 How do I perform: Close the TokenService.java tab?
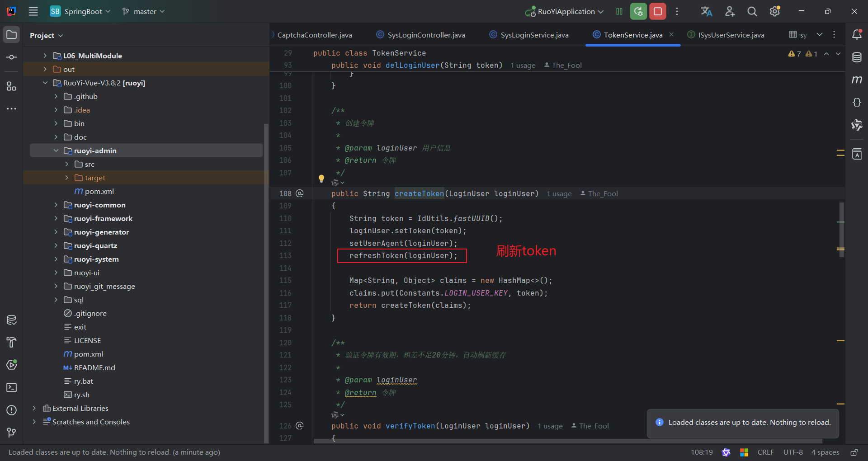671,34
